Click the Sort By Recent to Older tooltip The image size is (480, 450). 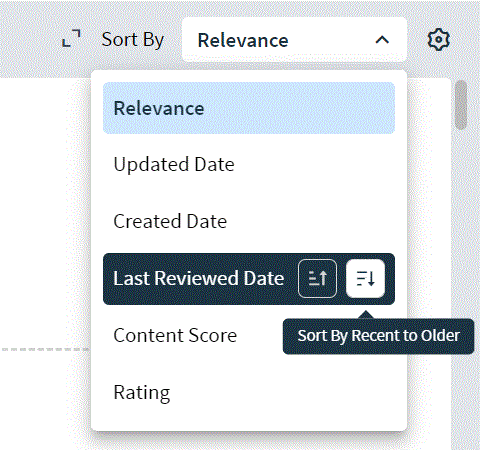coord(378,336)
